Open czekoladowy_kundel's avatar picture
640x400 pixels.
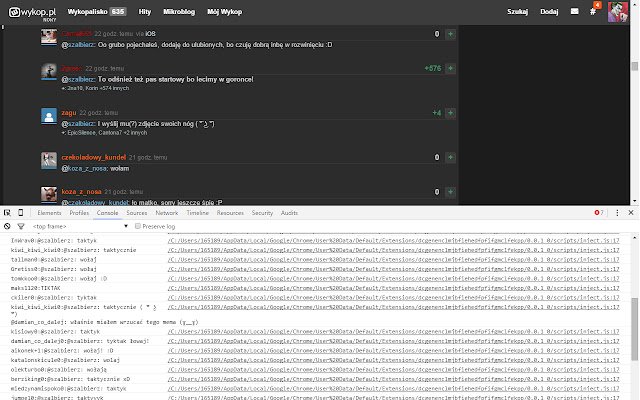(49, 160)
